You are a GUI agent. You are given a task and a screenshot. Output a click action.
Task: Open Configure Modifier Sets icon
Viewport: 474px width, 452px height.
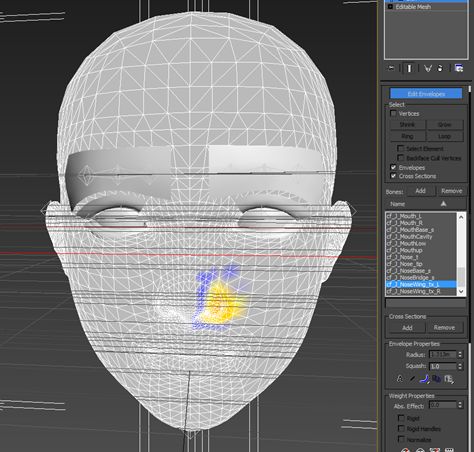tap(459, 68)
